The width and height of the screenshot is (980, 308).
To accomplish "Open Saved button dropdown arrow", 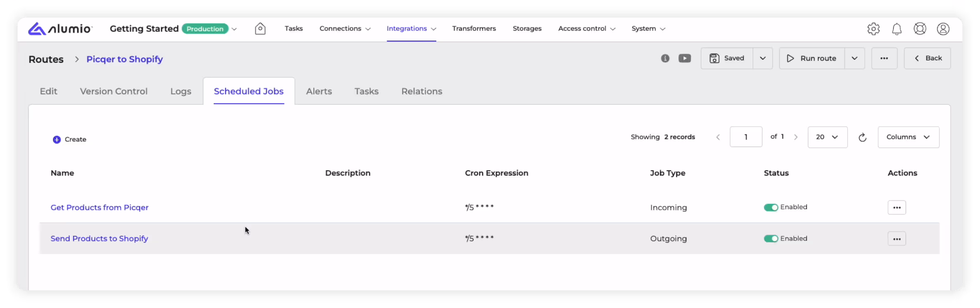I will pos(763,58).
